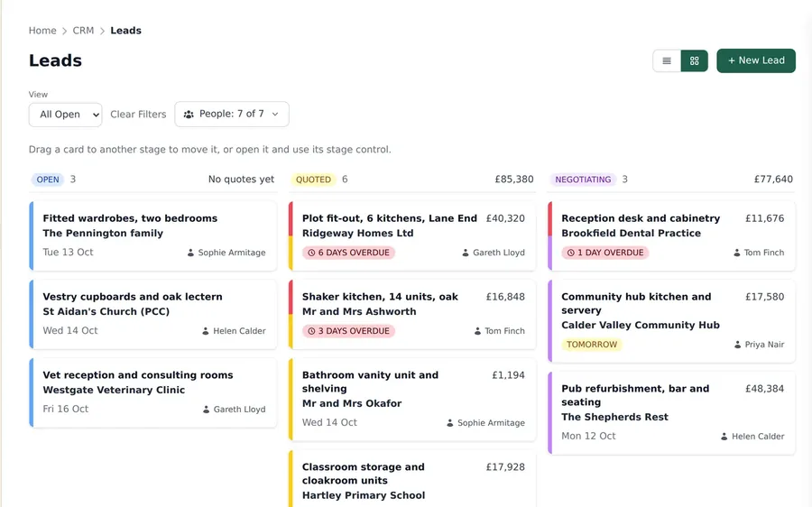Click the QUOTED stage badge
The image size is (812, 507).
[x=313, y=180]
